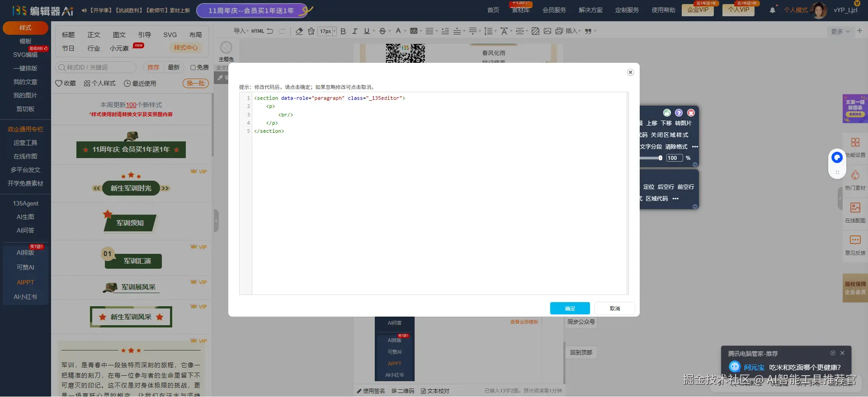Click the multi-image insert icon
The width and height of the screenshot is (868, 397).
[x=559, y=31]
